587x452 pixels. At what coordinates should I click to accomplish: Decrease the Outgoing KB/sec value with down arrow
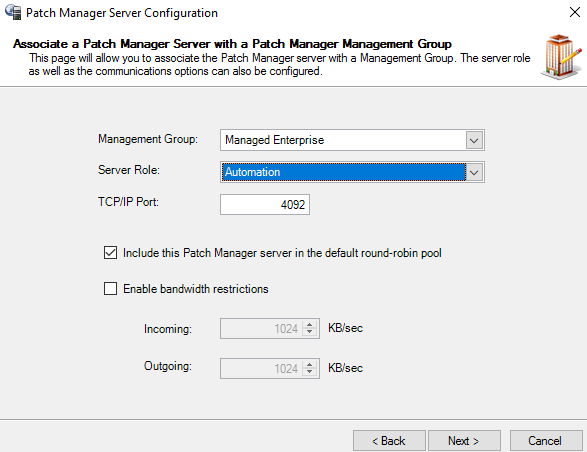[310, 372]
